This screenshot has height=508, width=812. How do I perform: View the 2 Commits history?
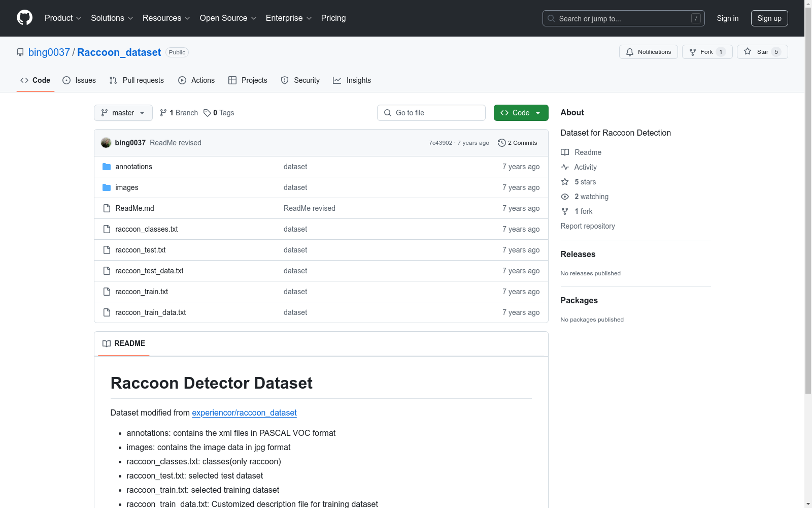(518, 143)
